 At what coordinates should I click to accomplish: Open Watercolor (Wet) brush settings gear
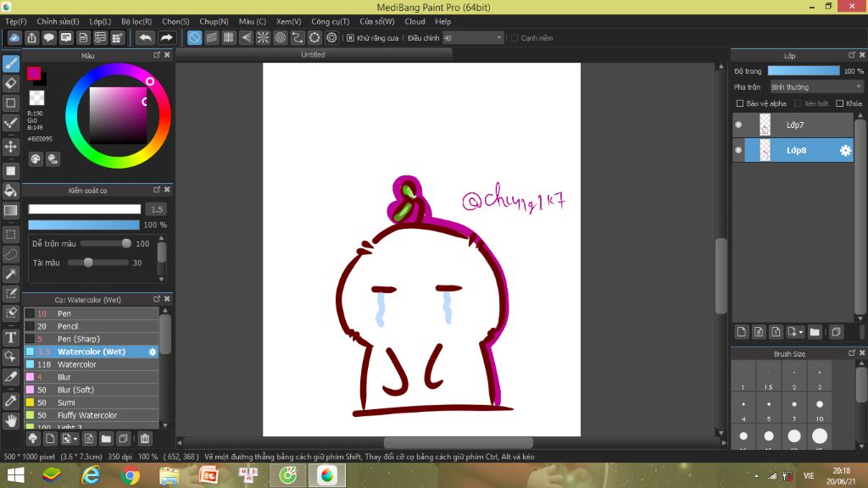tap(153, 352)
